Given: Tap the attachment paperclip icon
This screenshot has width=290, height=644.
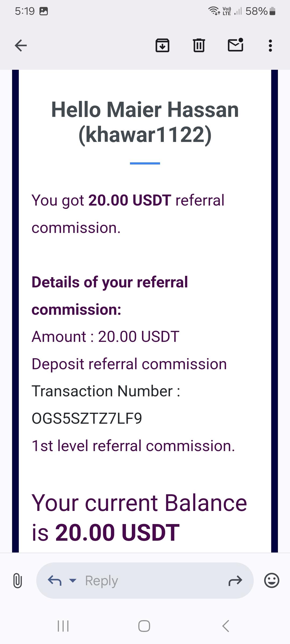Looking at the screenshot, I should tap(17, 581).
